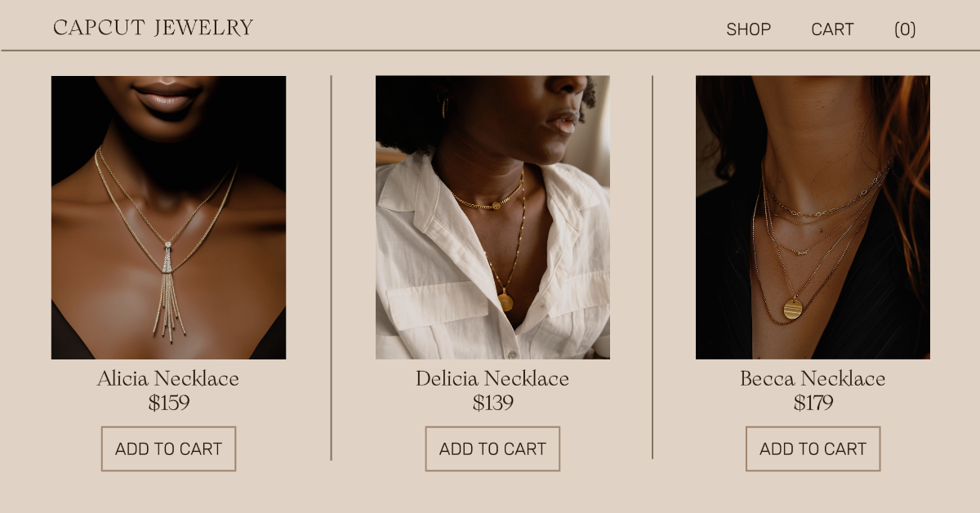The width and height of the screenshot is (980, 513).
Task: Click the $139 price label
Action: click(x=492, y=403)
